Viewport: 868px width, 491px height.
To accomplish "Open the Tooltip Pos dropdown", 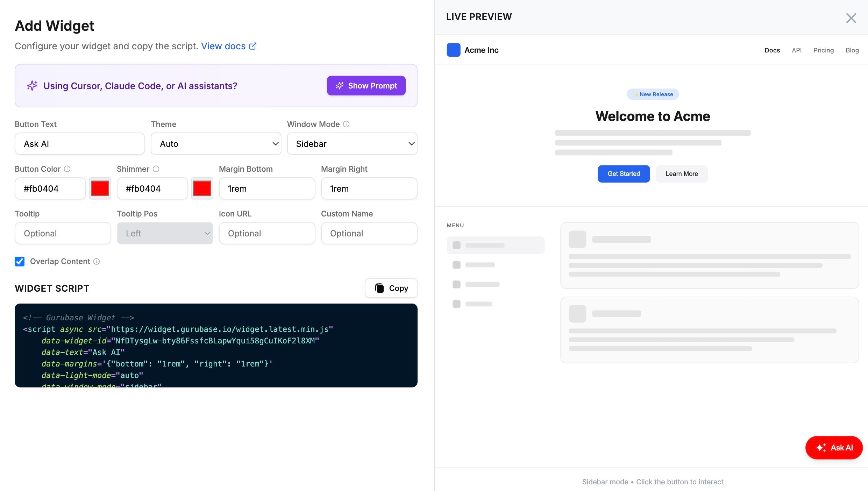I will point(165,233).
